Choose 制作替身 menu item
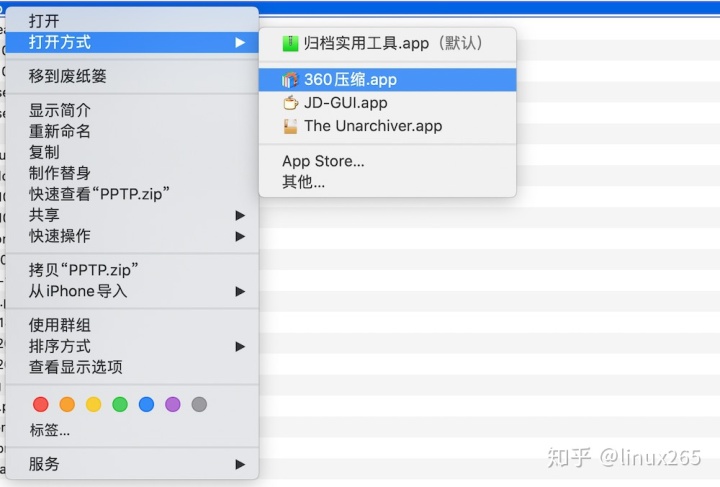Screen dimensions: 720x487 point(132,173)
